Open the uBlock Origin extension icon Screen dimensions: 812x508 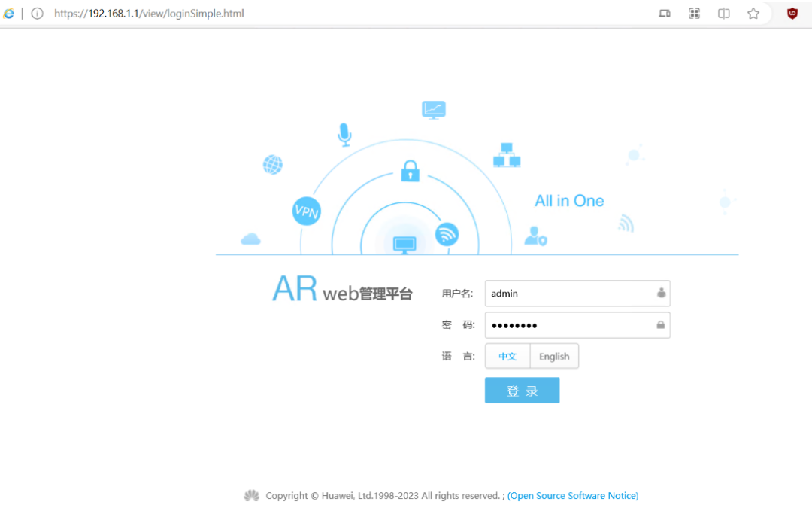coord(792,14)
